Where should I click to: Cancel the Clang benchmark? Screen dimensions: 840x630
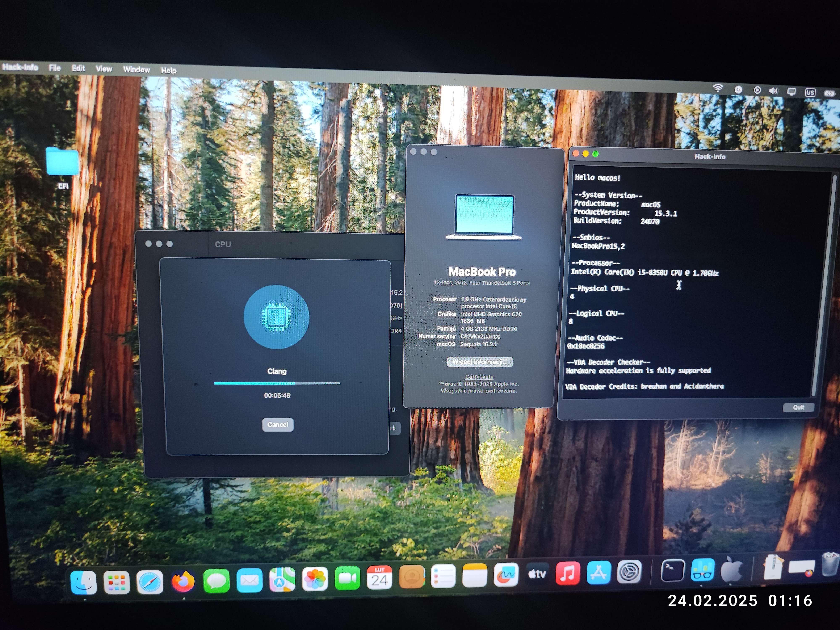pos(278,425)
